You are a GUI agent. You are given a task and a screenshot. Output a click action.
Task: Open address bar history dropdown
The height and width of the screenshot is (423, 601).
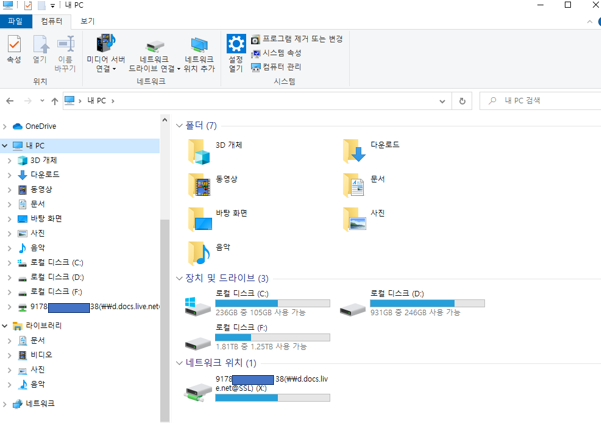[442, 101]
